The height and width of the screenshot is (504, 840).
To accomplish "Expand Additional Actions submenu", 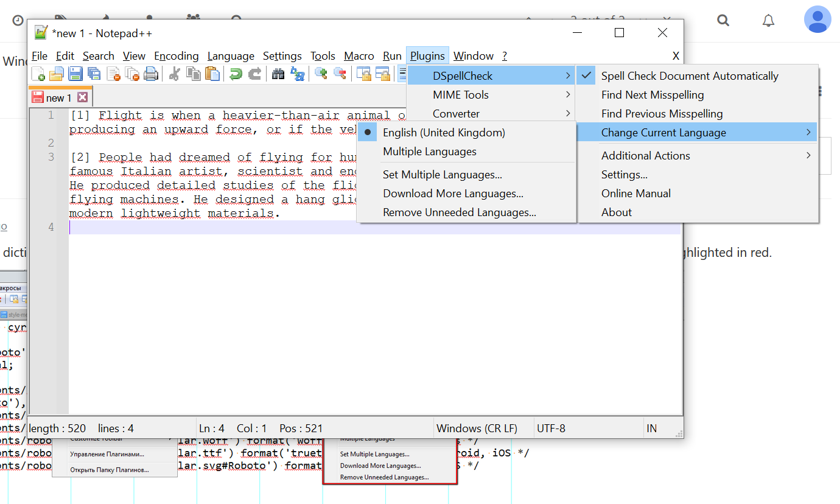I will tap(697, 156).
